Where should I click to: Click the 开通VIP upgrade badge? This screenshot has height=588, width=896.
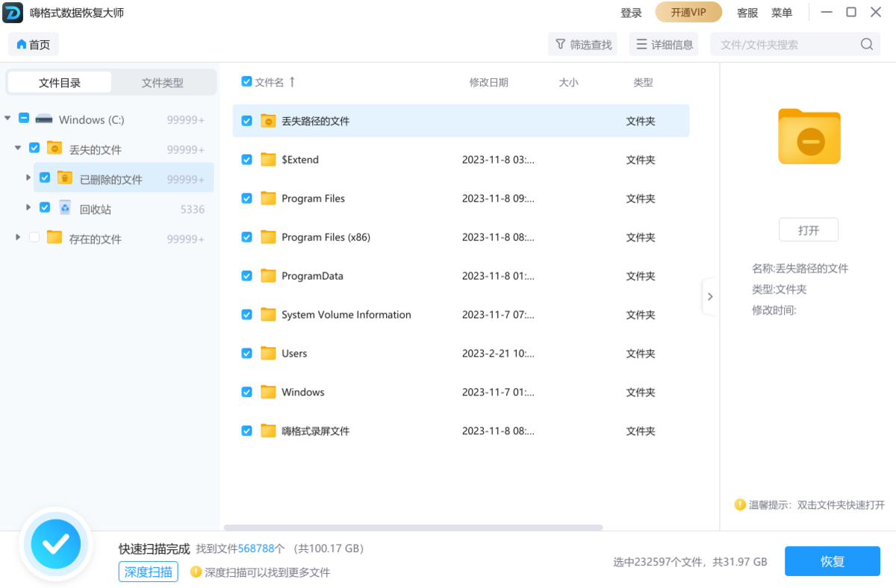(x=688, y=12)
